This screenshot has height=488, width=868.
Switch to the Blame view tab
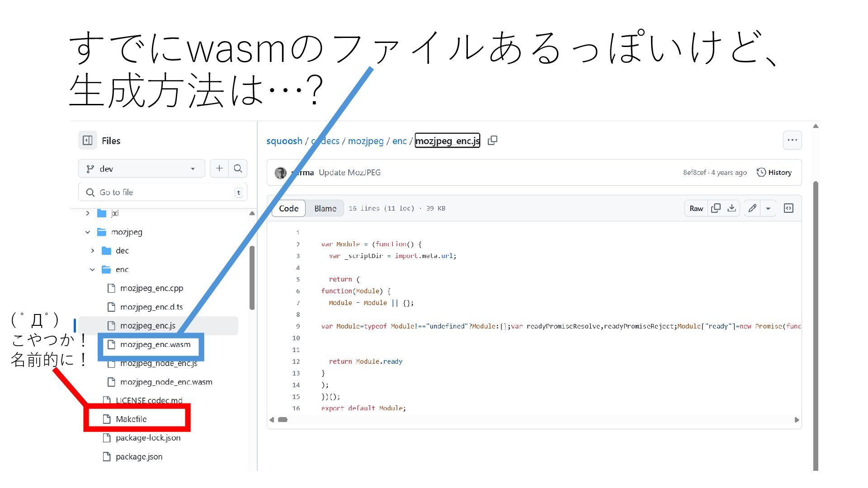(325, 208)
